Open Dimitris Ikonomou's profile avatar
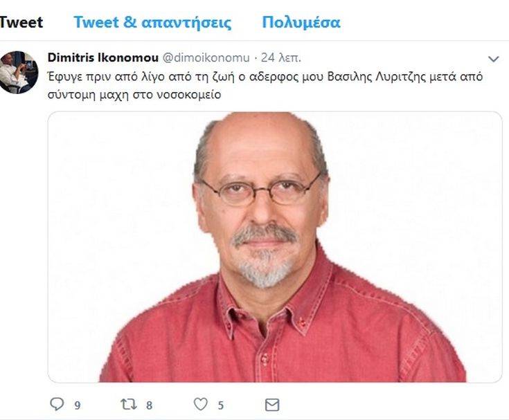 [19, 72]
